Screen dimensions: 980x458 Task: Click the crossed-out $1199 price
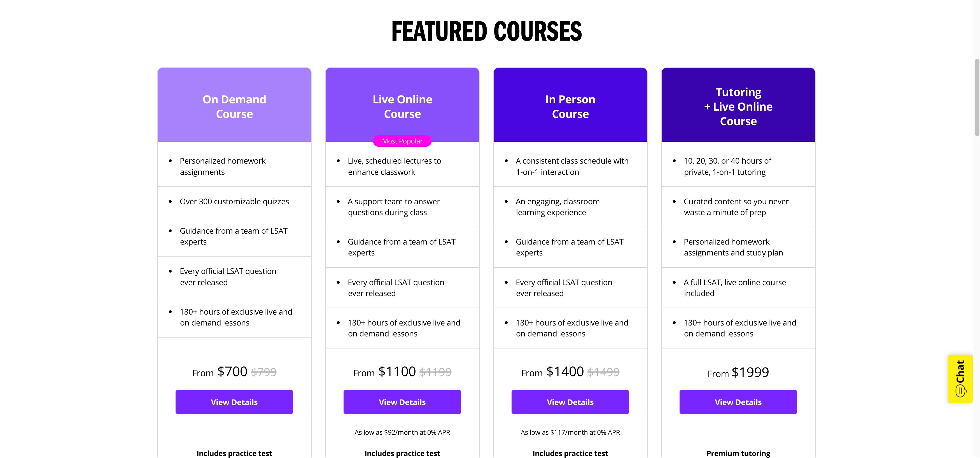[x=435, y=372]
